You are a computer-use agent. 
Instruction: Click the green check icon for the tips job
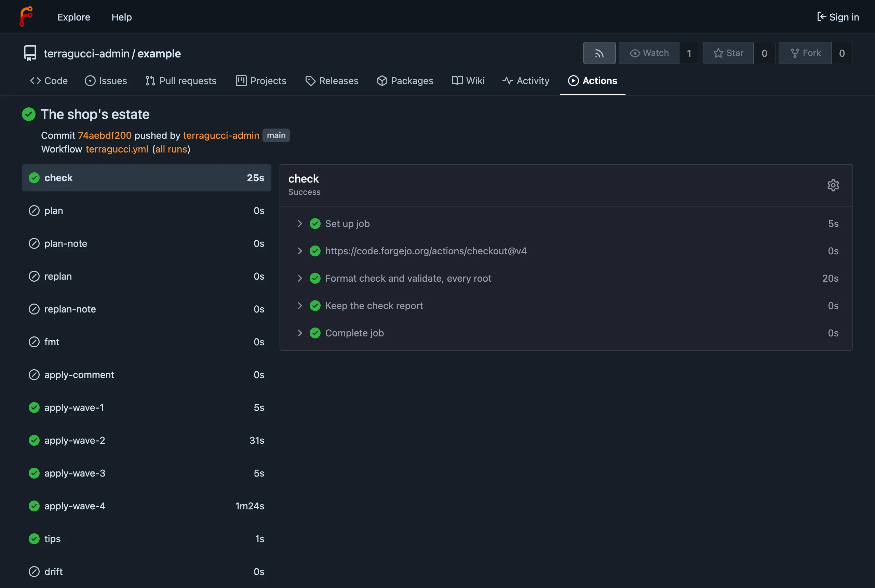34,539
